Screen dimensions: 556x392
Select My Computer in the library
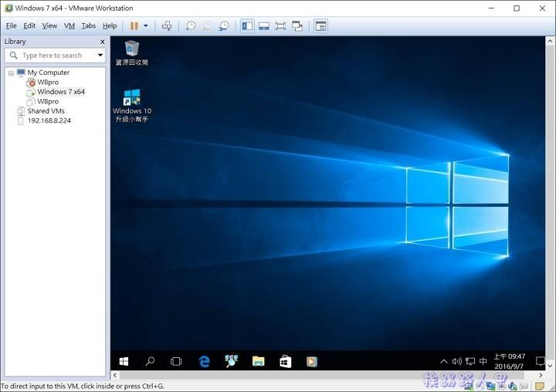pos(48,73)
